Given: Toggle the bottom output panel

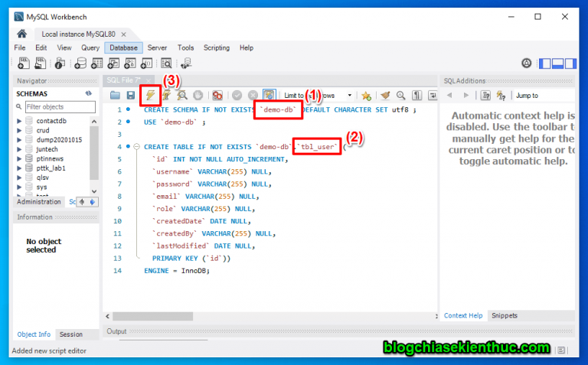Looking at the screenshot, I should point(557,64).
